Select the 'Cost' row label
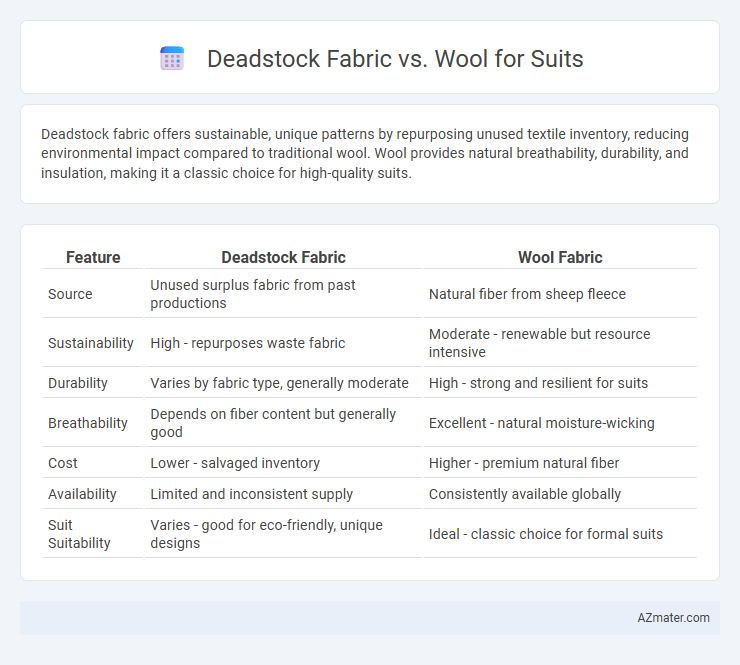740x665 pixels. click(93, 463)
